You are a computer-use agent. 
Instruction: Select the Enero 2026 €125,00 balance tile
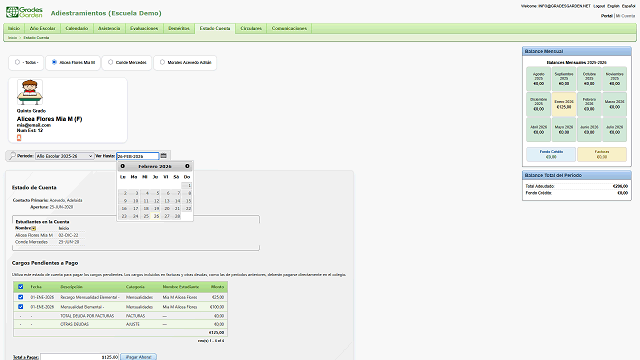tap(564, 104)
